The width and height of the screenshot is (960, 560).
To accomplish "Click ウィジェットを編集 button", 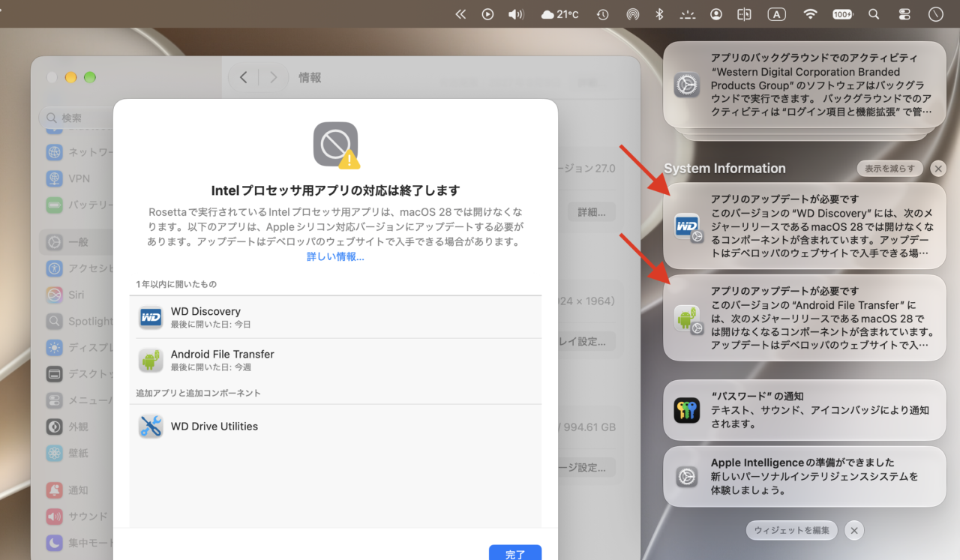I will coord(792,530).
